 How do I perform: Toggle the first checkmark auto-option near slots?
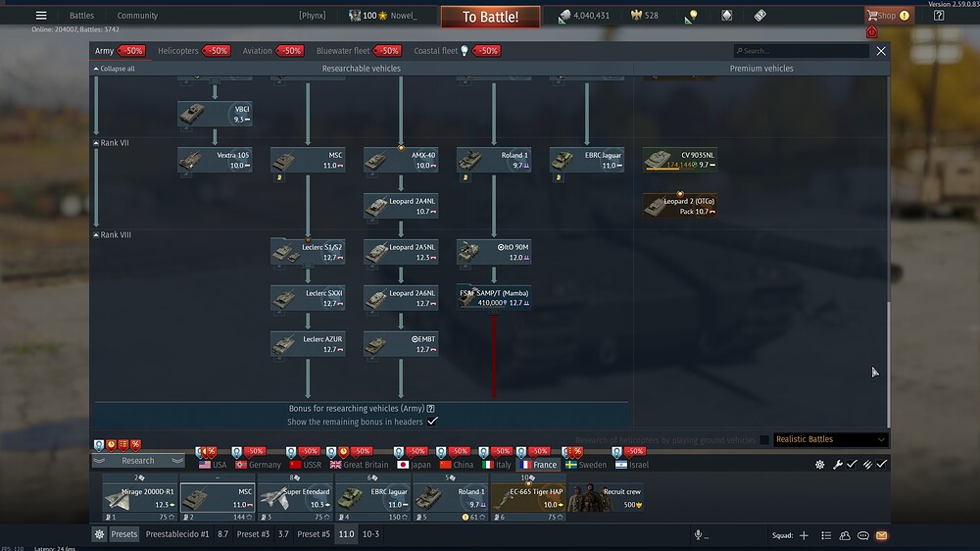[x=852, y=464]
